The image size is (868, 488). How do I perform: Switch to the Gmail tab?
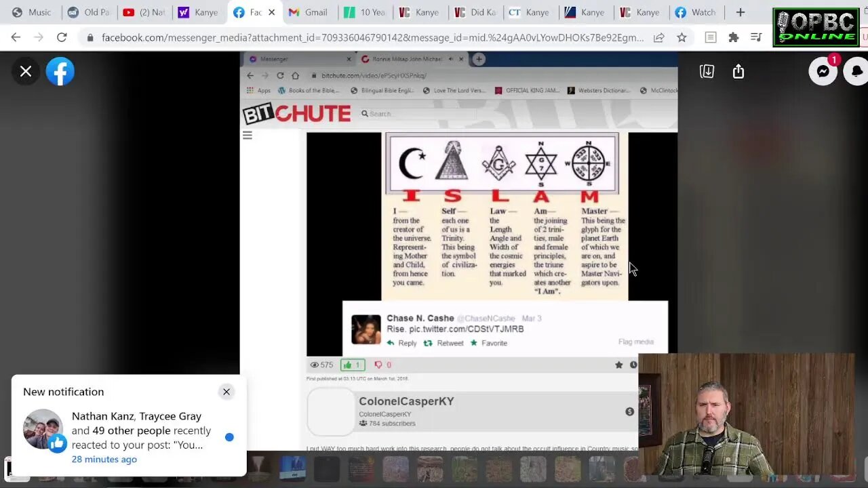click(x=309, y=12)
